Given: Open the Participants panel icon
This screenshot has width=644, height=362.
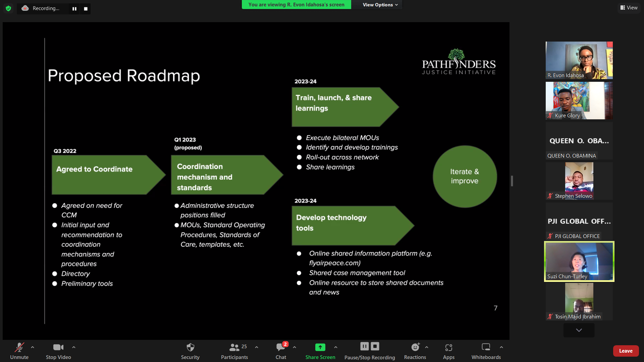Looking at the screenshot, I should click(234, 347).
